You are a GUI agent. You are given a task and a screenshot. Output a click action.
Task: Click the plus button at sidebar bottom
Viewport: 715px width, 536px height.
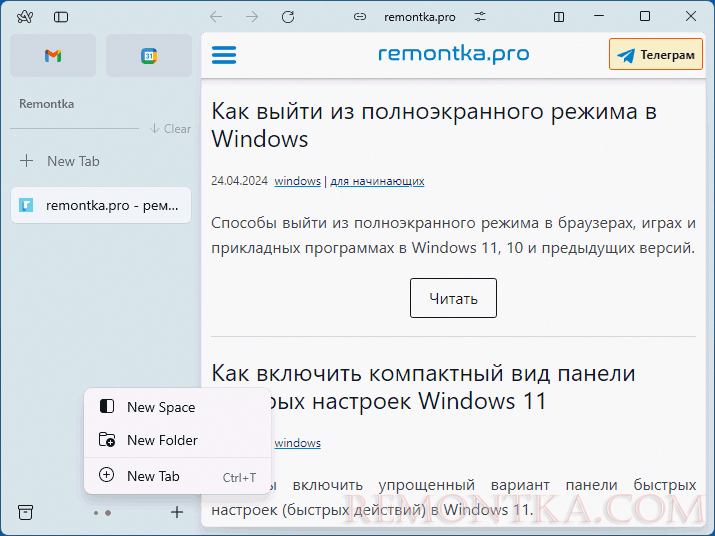(x=177, y=512)
